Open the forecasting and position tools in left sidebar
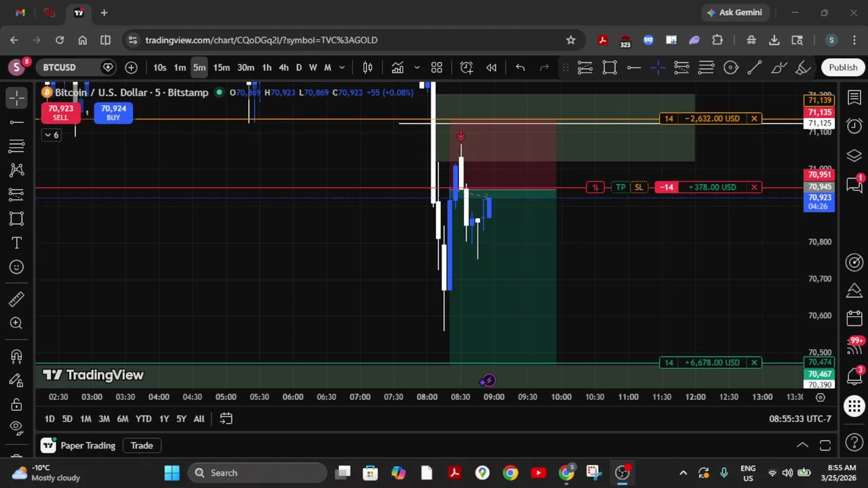Screen dimensions: 868x488 [17, 195]
